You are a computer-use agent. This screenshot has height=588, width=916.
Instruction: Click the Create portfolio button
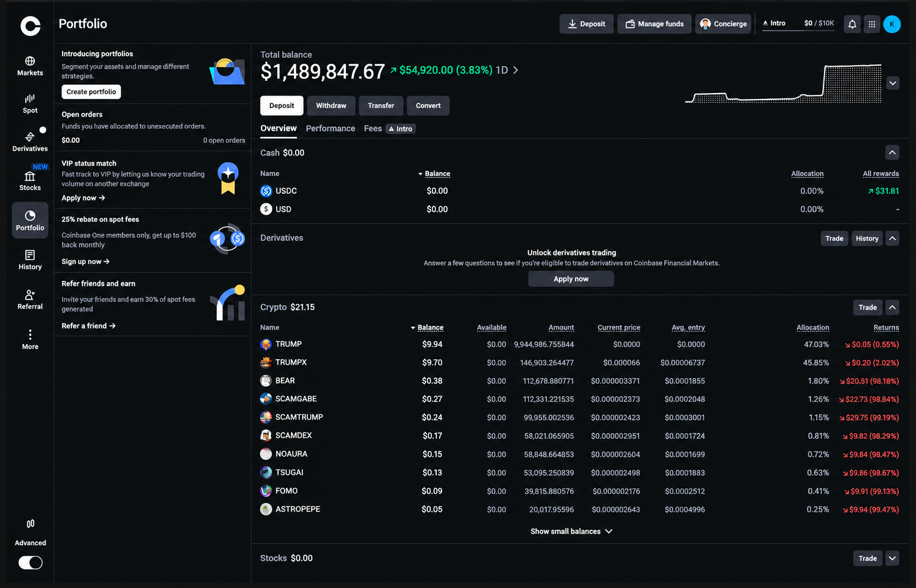click(x=91, y=92)
